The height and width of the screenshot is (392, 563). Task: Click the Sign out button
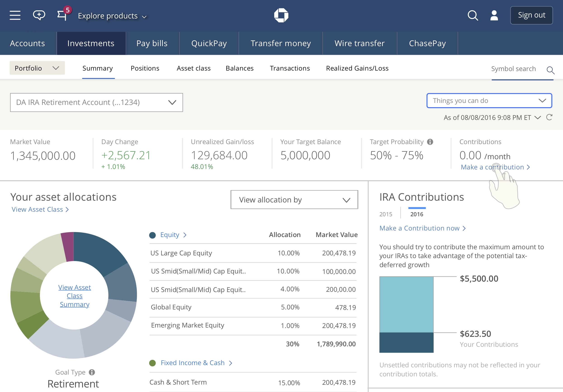click(531, 15)
